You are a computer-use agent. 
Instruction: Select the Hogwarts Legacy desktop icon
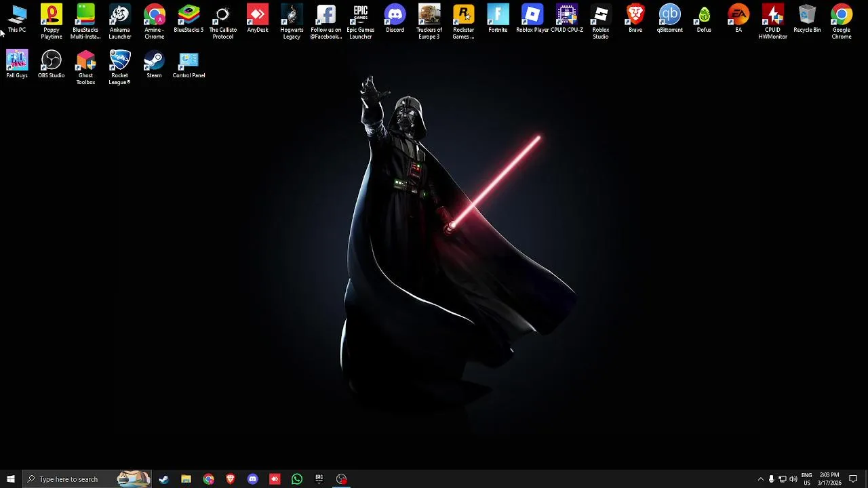(x=292, y=22)
